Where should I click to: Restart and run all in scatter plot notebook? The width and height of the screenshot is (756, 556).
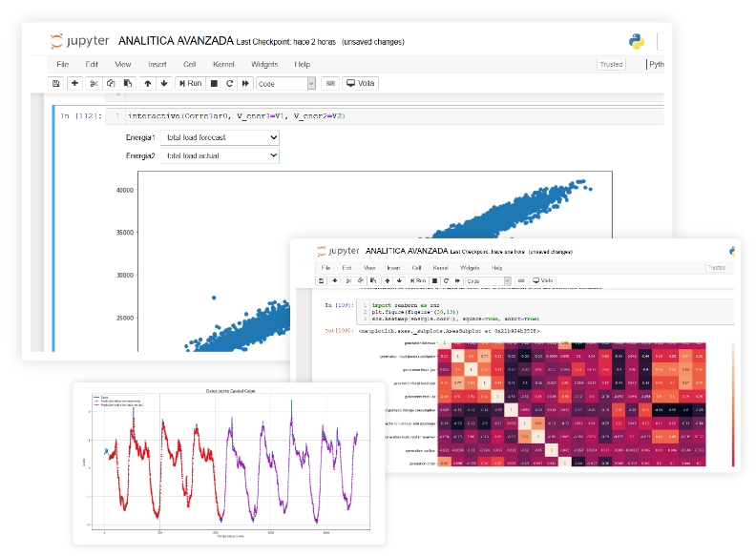tap(246, 84)
